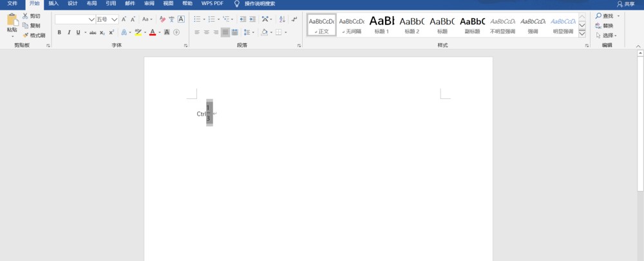The height and width of the screenshot is (261, 644).
Task: Click the red font color swatch
Action: point(153,32)
